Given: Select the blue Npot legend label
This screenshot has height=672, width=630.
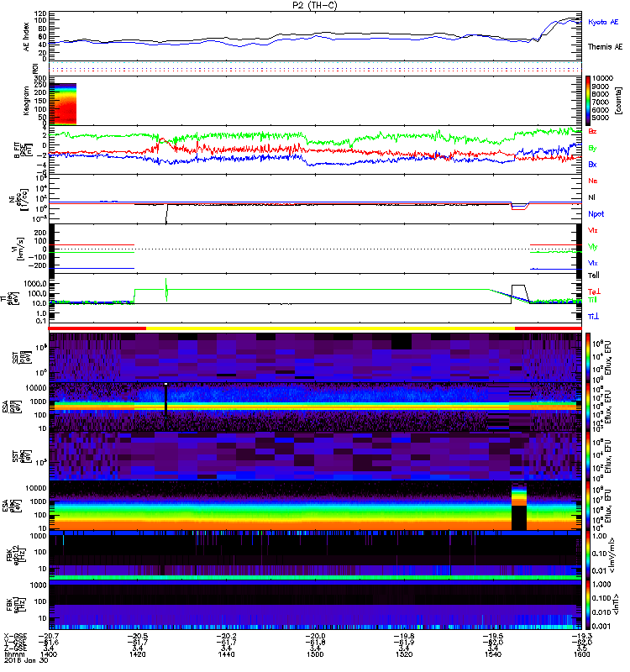Looking at the screenshot, I should [x=596, y=214].
